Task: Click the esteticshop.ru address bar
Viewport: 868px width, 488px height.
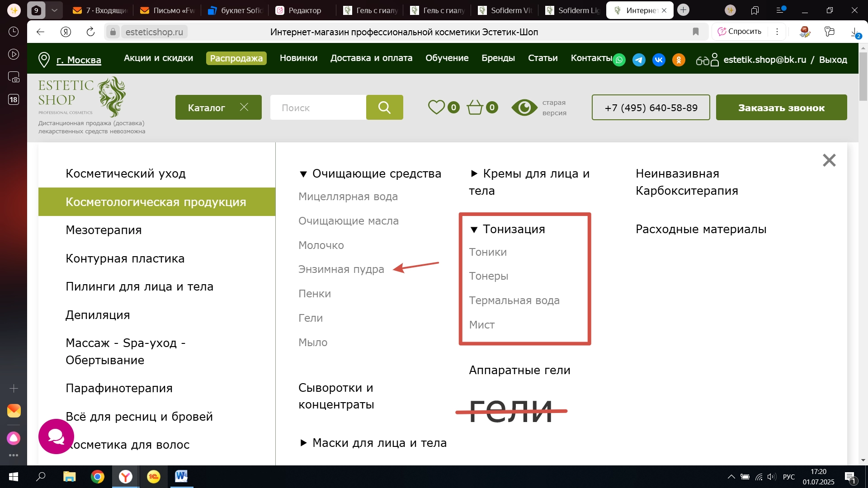Action: coord(154,32)
